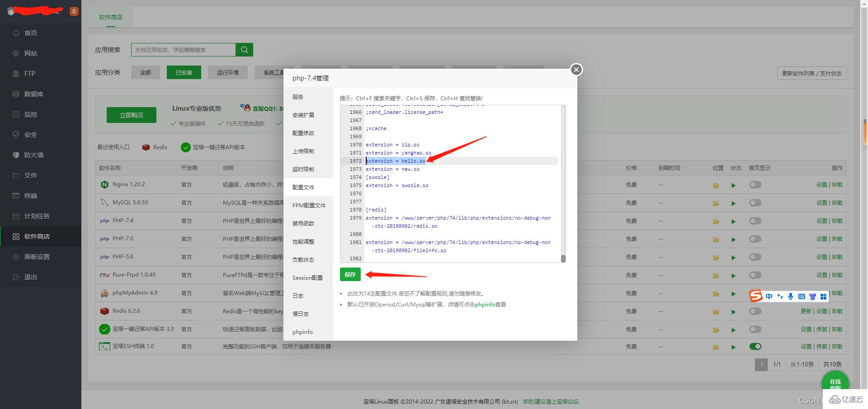The image size is (868, 409).
Task: Click 宝塔一键迁移API版本 recent entry
Action: [213, 147]
